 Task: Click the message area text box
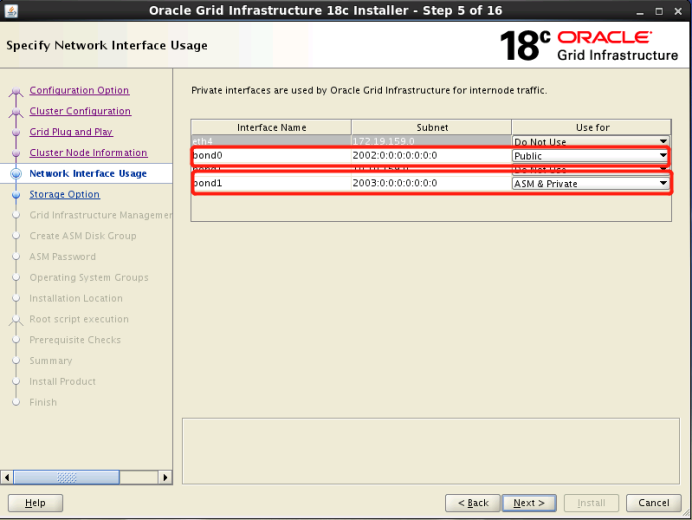[431, 451]
